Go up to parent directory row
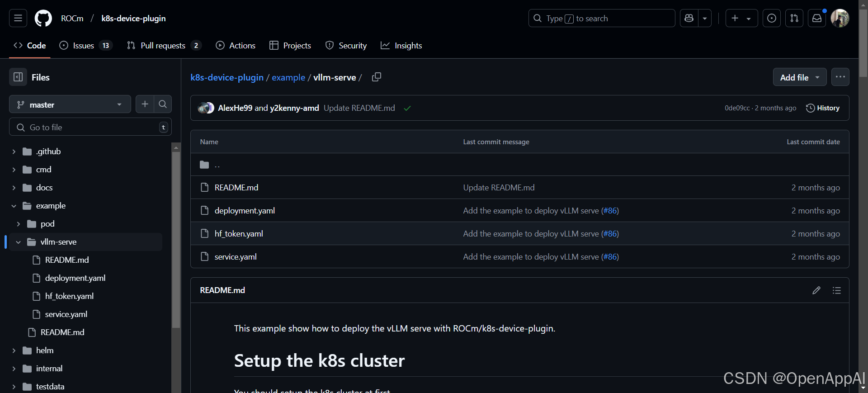Viewport: 868px width, 393px height. [x=520, y=165]
